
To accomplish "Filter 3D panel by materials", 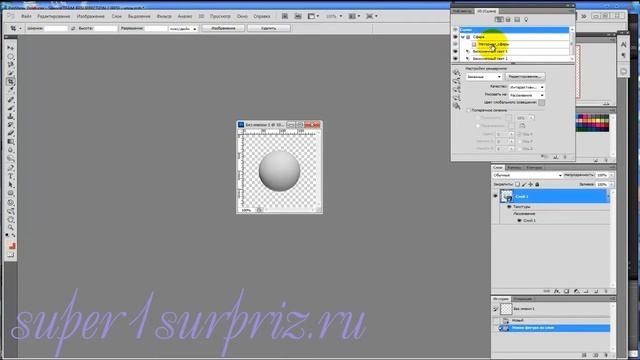I will (517, 19).
